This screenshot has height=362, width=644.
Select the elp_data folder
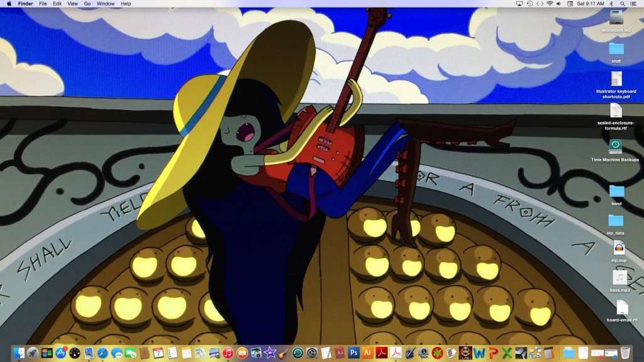click(x=616, y=221)
